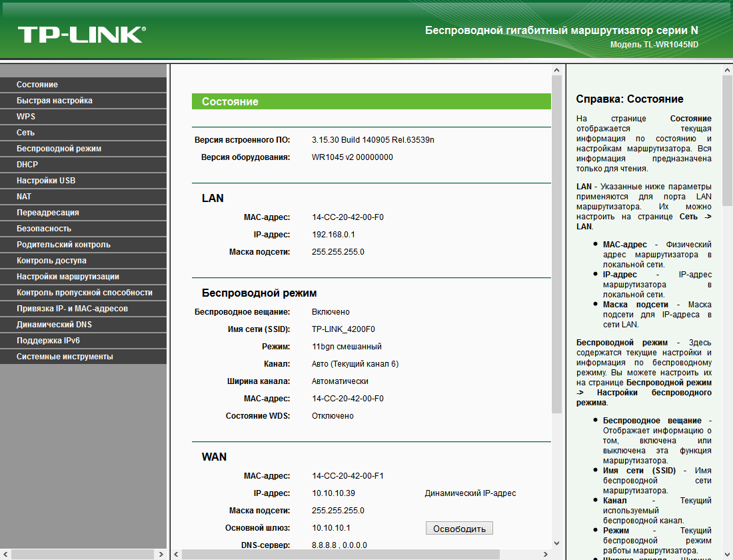Click the WAN IP address 10.10.10.39
Screen dimensions: 733x560
(333, 493)
